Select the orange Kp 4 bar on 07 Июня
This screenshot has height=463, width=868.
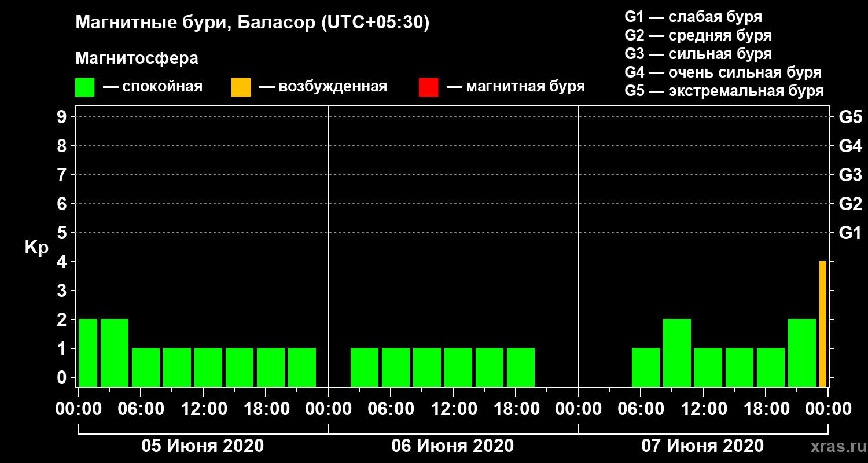[823, 324]
